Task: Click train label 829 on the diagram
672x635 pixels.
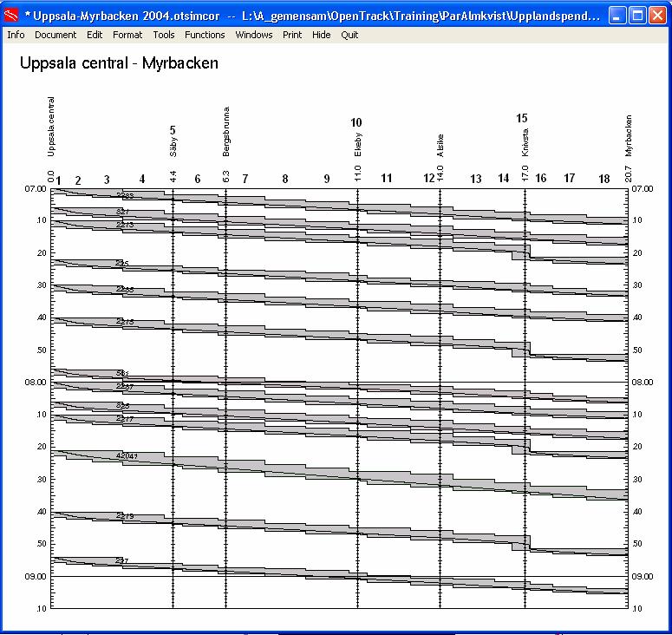Action: pos(123,406)
